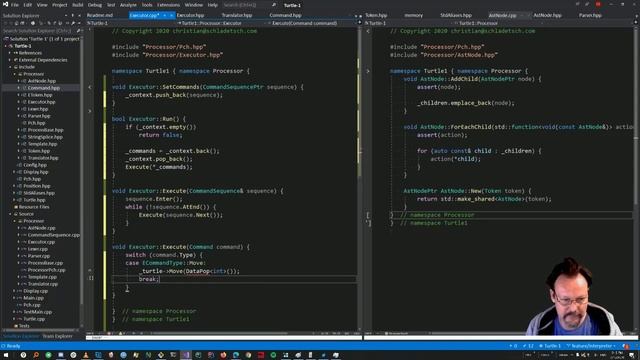The image size is (640, 360).
Task: Select Resource Files folder in tree
Action: 34,207
